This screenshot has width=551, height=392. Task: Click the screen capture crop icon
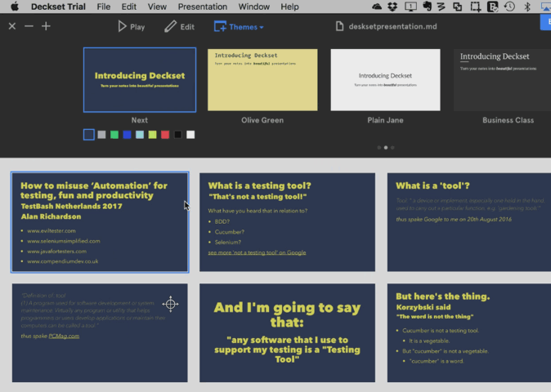[475, 7]
